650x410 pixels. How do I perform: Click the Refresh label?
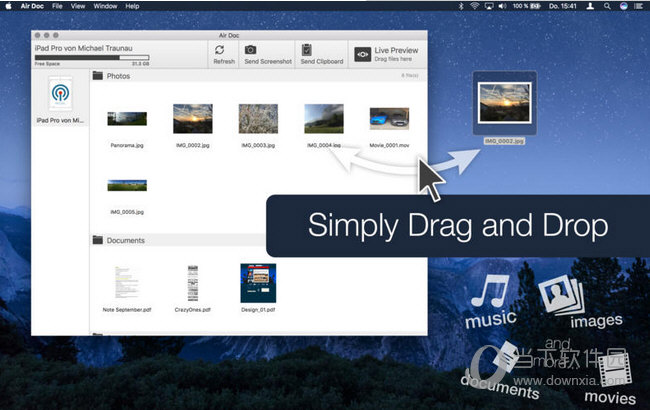[x=224, y=61]
